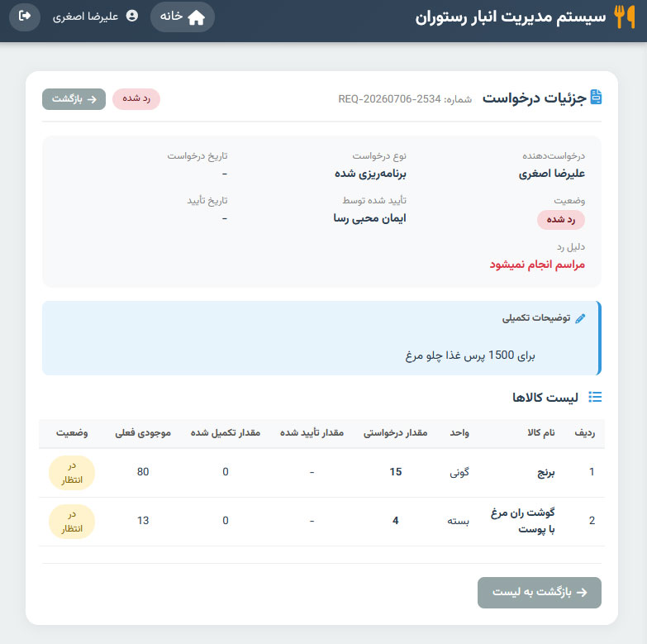
Task: Click the مقدار تأیید شده column header
Action: [312, 432]
